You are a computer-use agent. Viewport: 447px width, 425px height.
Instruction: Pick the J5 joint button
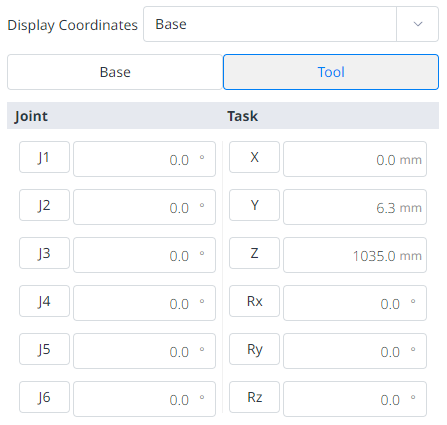[44, 349]
